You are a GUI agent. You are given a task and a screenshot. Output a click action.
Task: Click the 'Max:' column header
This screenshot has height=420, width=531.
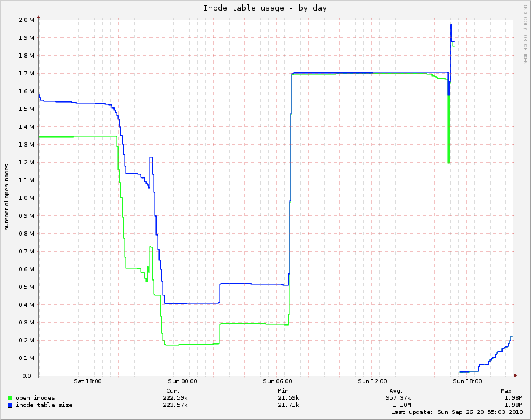[x=507, y=391]
